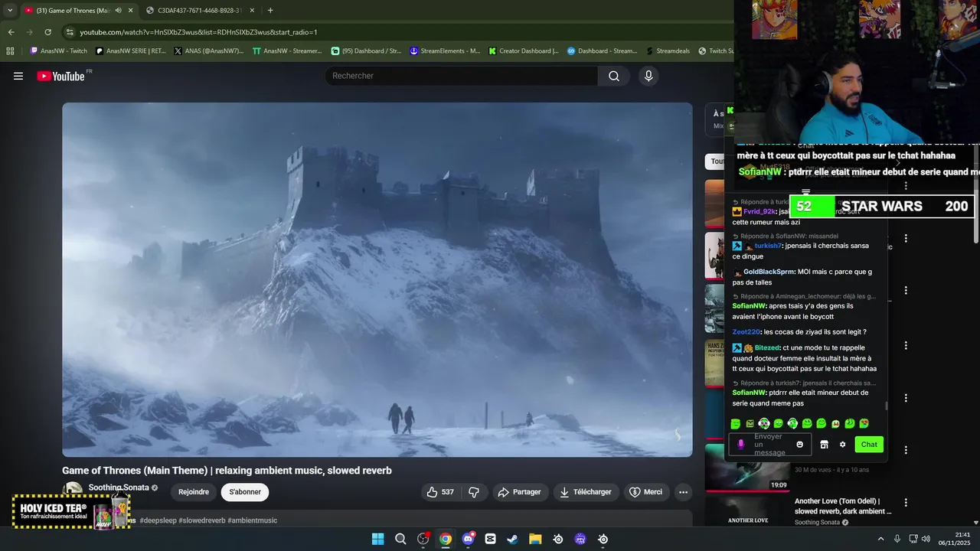This screenshot has width=980, height=551.
Task: Open a new Chrome tab
Action: click(x=270, y=10)
